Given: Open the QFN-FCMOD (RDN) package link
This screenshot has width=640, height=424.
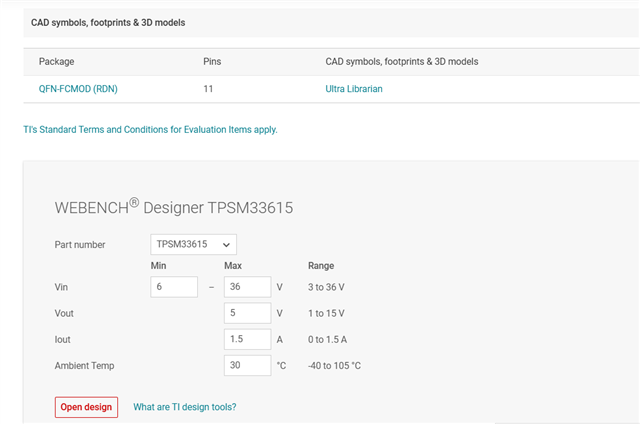Looking at the screenshot, I should point(78,89).
